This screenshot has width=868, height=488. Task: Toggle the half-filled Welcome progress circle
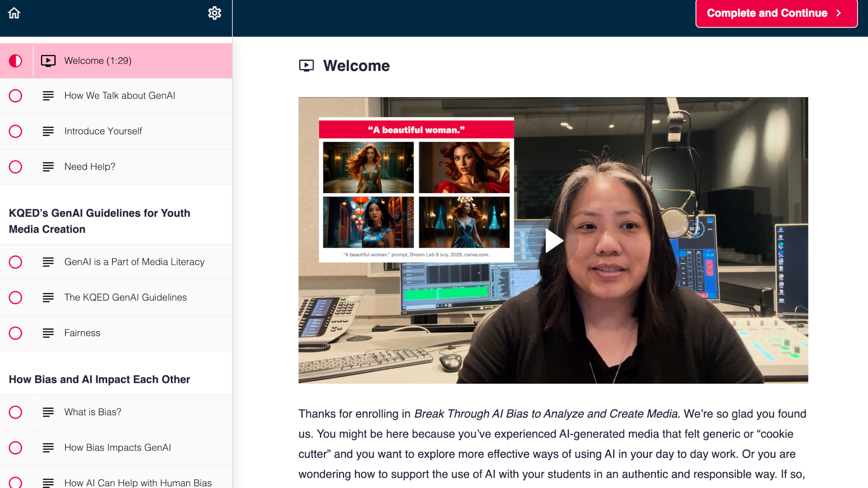(x=15, y=61)
